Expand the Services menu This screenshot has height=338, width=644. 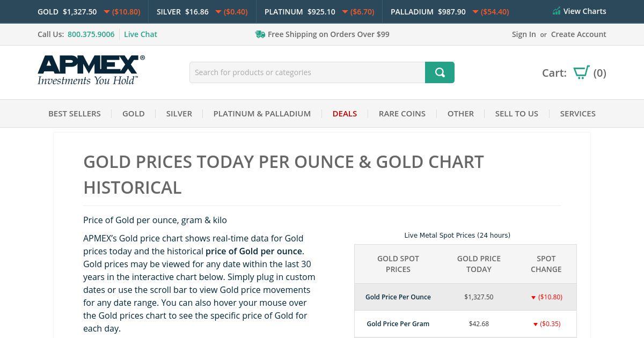coord(577,114)
